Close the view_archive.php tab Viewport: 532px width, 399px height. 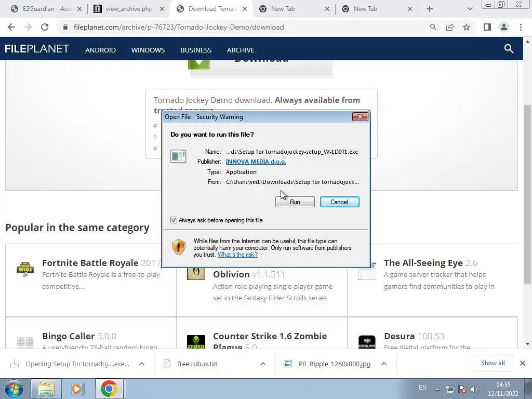tap(162, 9)
